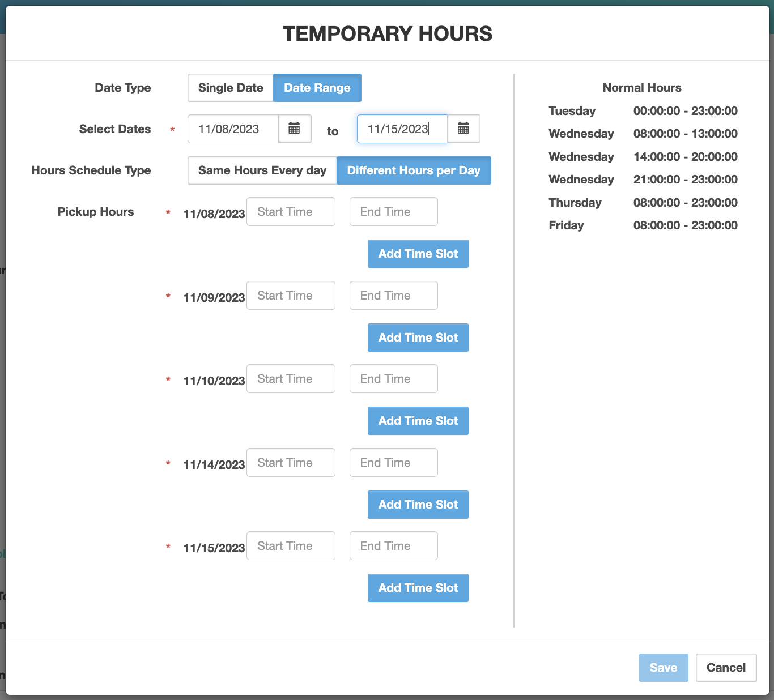
Task: Open the start date calendar picker icon
Action: [x=295, y=129]
